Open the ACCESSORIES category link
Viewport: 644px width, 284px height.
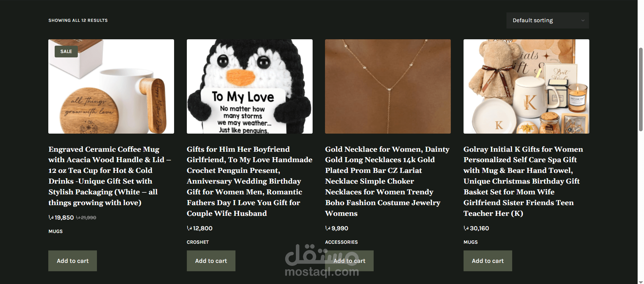pyautogui.click(x=341, y=242)
